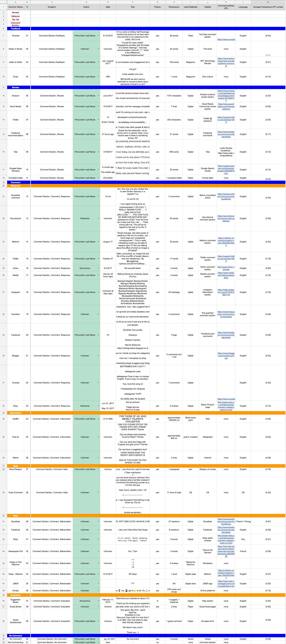Select row number 55

point(3,642)
